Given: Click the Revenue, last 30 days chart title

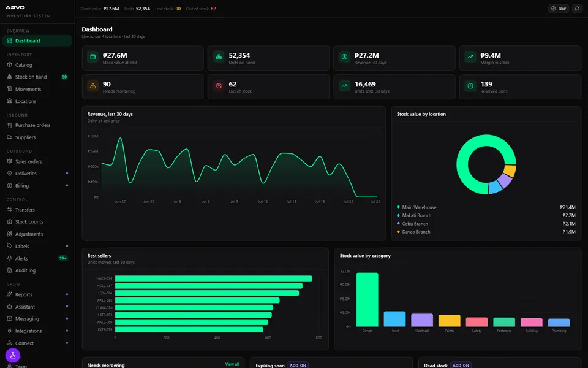Looking at the screenshot, I should pos(110,114).
